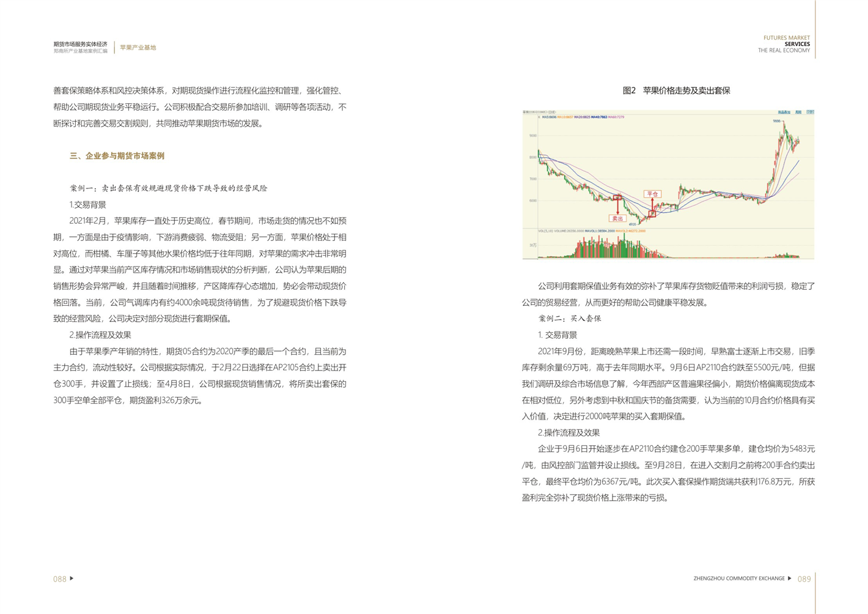The width and height of the screenshot is (868, 614).
Task: Click the right page subheading '1. 交易背景'
Action: click(x=557, y=335)
